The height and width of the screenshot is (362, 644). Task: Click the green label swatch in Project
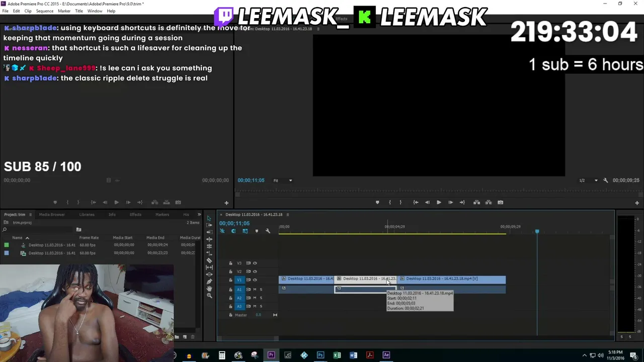tap(6, 245)
